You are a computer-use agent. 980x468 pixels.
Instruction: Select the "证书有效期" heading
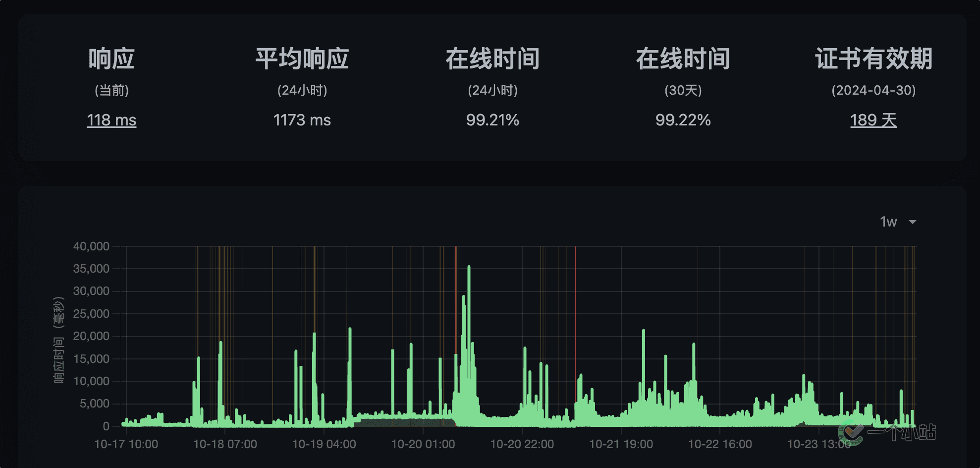click(873, 59)
